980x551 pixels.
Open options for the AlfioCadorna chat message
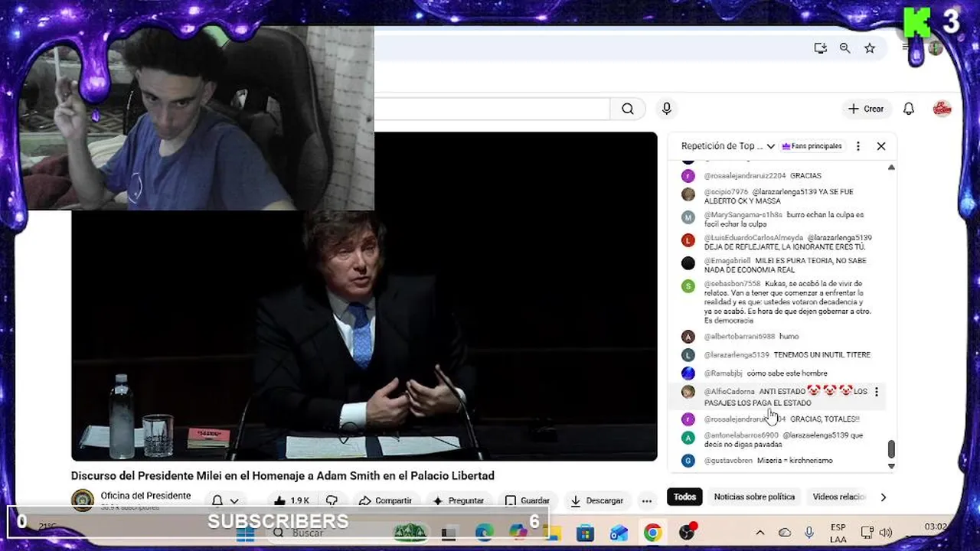point(877,392)
